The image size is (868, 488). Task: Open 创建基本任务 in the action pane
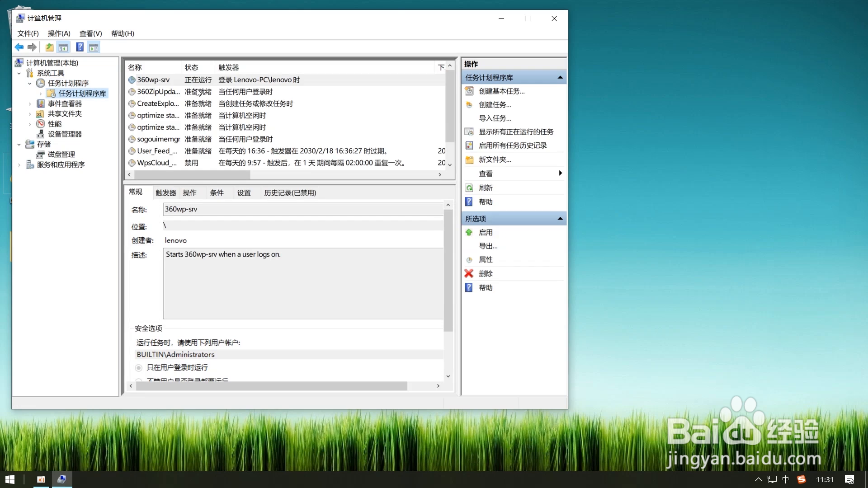(501, 91)
